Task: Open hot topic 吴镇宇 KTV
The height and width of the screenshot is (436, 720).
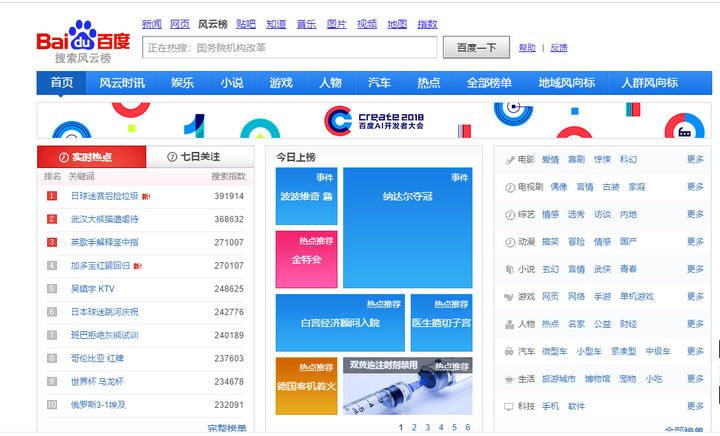Action: (93, 289)
